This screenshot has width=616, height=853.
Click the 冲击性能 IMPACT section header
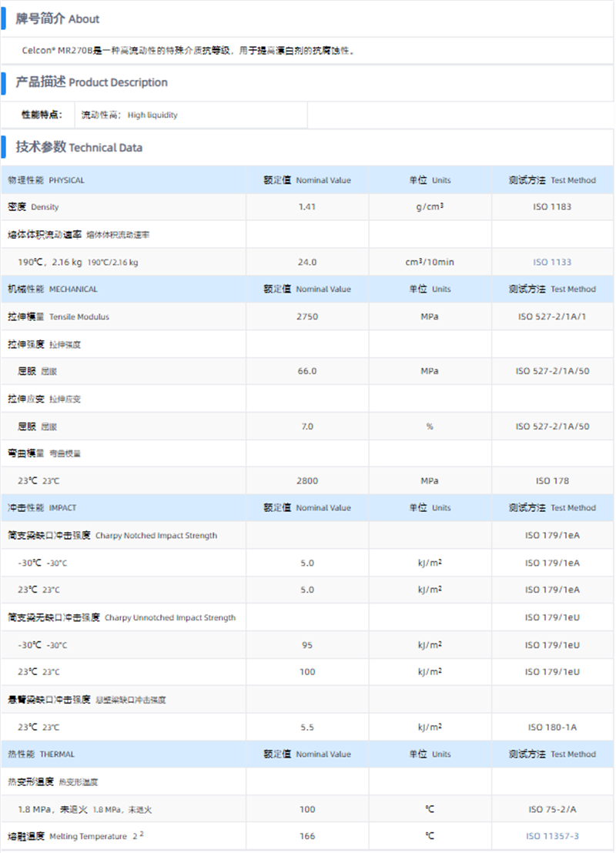pyautogui.click(x=42, y=508)
